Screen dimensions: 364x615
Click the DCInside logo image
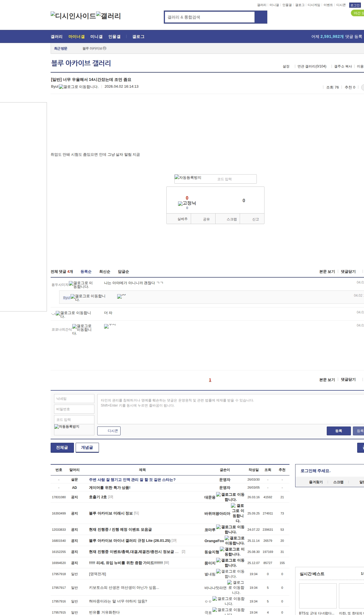(x=73, y=16)
